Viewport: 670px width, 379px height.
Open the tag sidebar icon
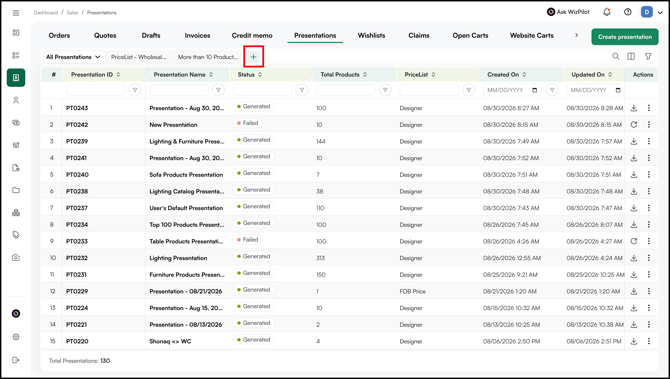click(16, 235)
